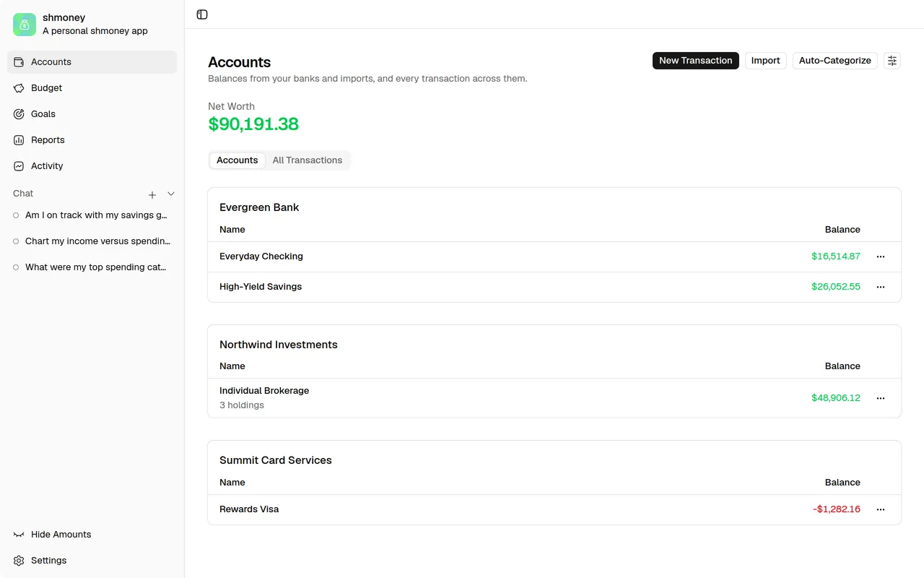Click the Accounts wallet icon in sidebar
The width and height of the screenshot is (924, 578).
click(19, 62)
